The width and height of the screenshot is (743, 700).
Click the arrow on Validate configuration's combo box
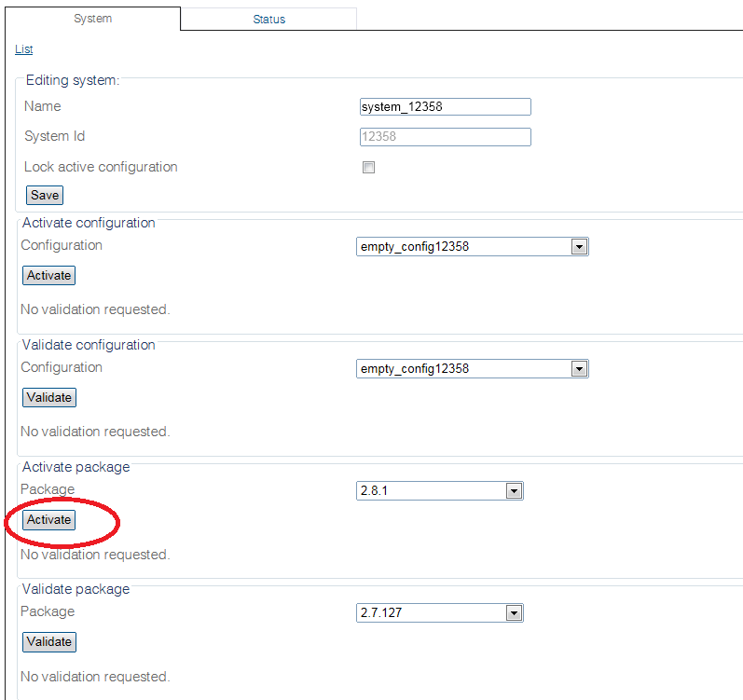[x=579, y=369]
